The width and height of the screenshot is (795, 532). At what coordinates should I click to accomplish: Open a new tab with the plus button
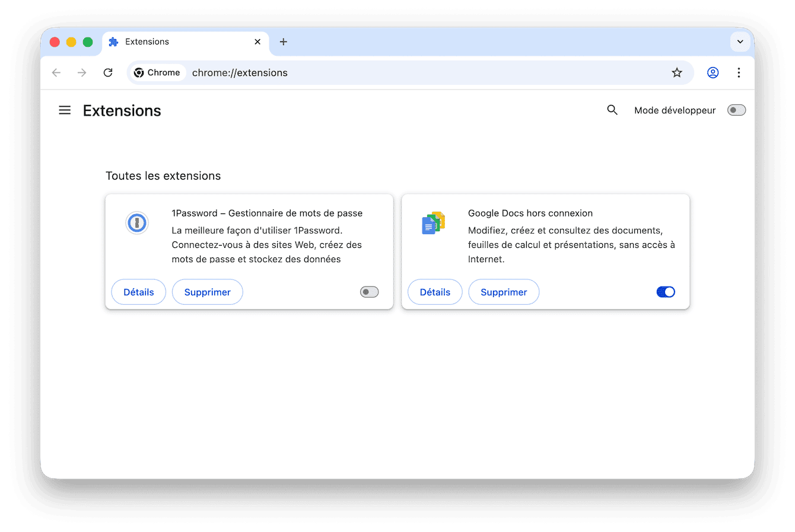[283, 42]
